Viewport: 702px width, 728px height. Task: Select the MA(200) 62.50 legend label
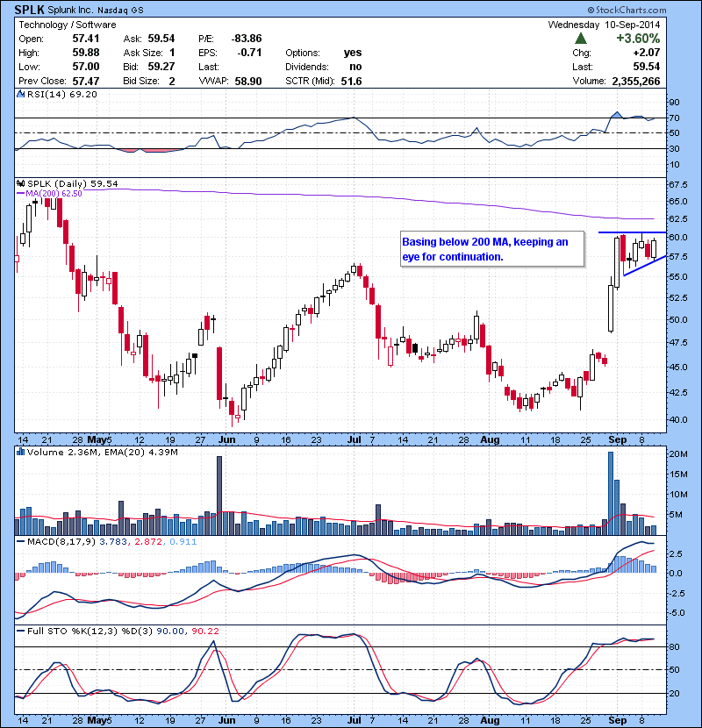54,194
